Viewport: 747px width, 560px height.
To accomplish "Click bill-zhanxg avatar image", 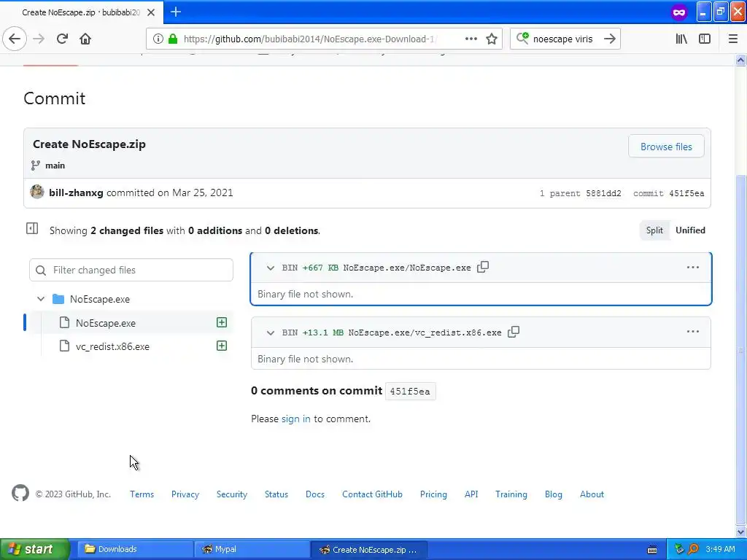I will pos(37,192).
